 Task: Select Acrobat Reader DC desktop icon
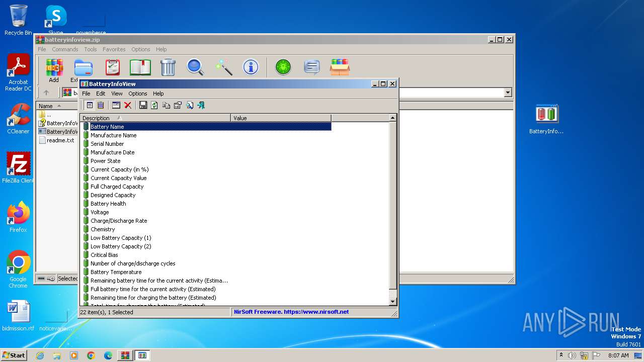[x=18, y=73]
